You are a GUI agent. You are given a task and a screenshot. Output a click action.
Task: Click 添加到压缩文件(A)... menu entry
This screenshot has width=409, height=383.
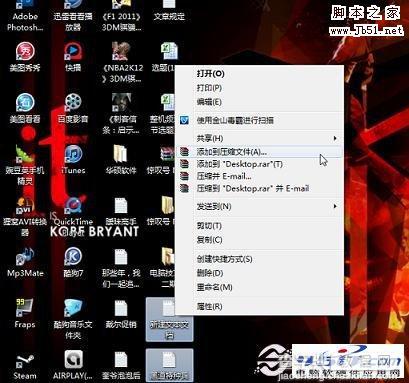coord(259,152)
